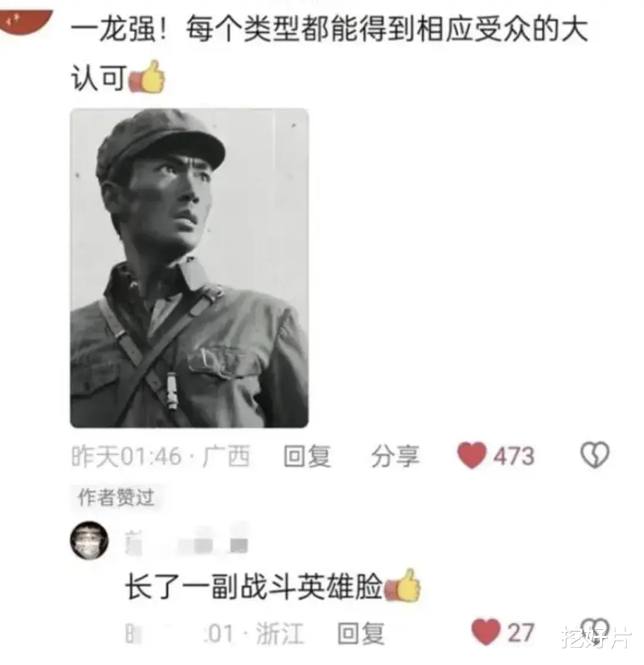Tap the 27 like count

(521, 632)
